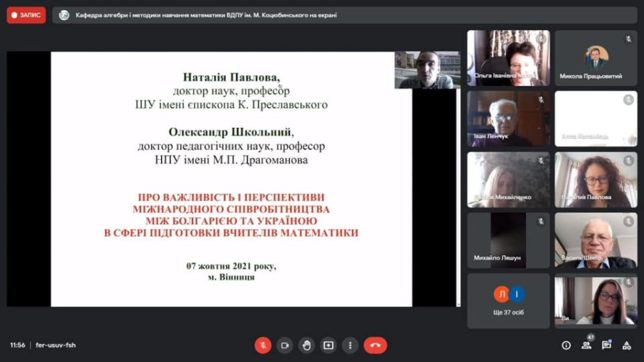Open the present screen button
Screen dimensions: 644x362
coord(328,345)
